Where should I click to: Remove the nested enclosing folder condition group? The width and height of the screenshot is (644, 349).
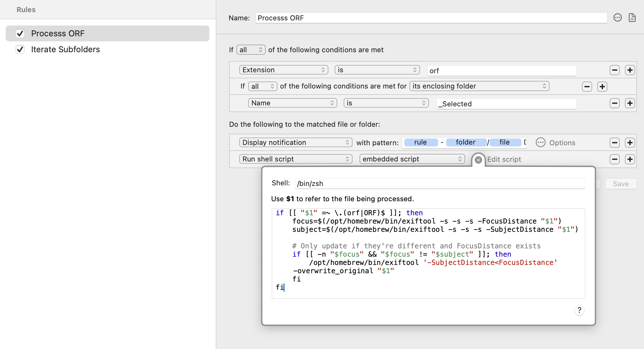[587, 87]
